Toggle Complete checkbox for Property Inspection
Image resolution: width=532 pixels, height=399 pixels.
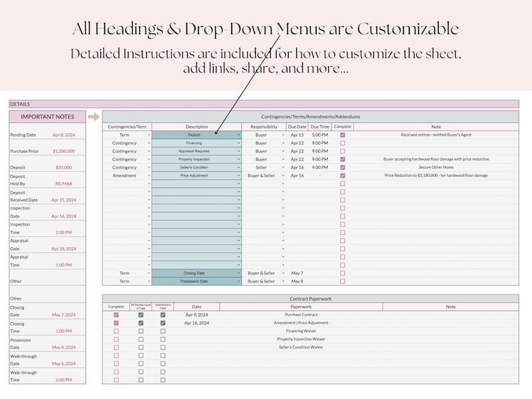(x=342, y=159)
